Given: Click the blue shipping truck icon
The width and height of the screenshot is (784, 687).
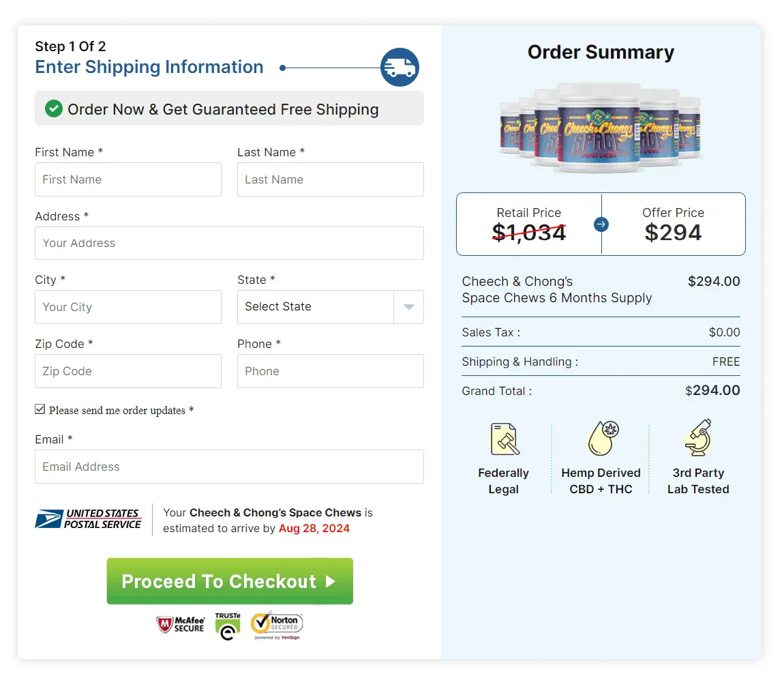Looking at the screenshot, I should coord(399,67).
